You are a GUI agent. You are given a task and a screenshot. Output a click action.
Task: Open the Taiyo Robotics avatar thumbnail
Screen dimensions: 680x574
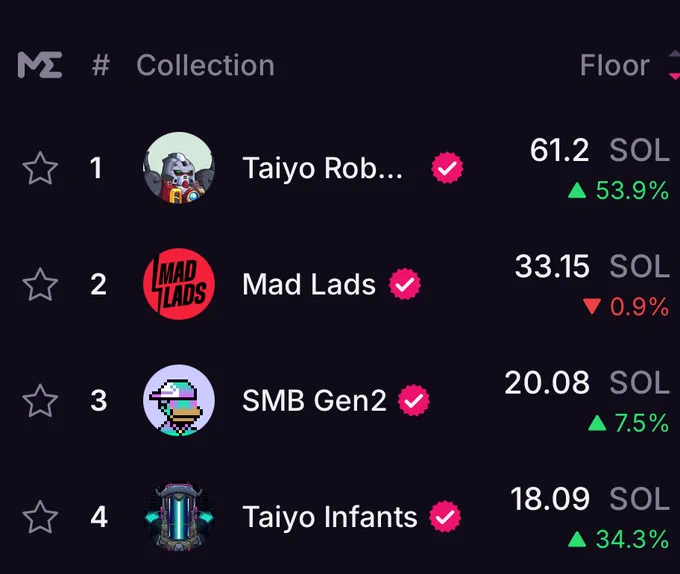[179, 168]
